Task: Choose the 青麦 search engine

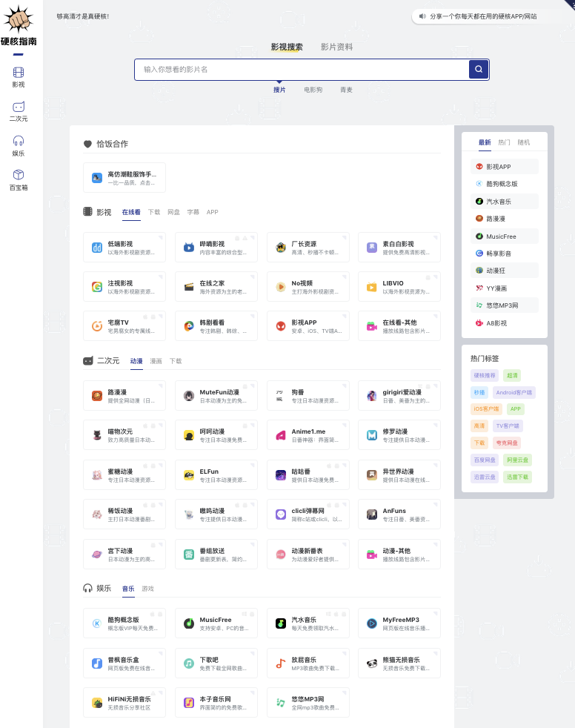Action: 346,90
